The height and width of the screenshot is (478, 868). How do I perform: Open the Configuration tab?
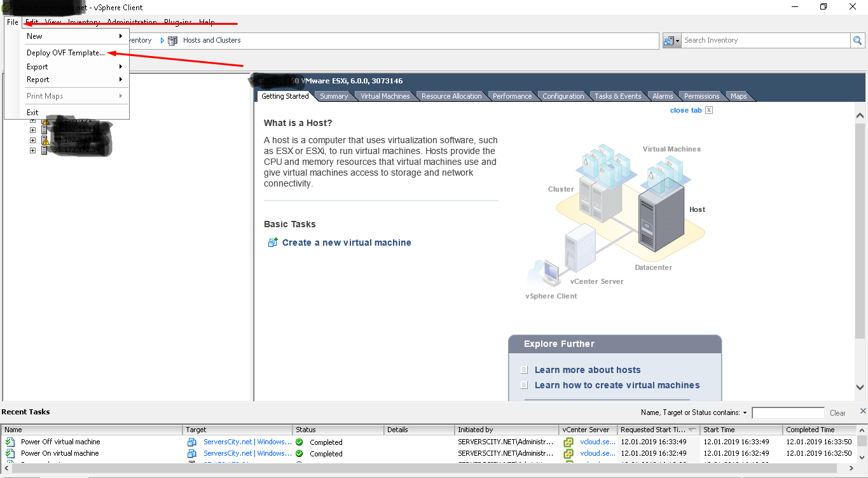point(563,96)
